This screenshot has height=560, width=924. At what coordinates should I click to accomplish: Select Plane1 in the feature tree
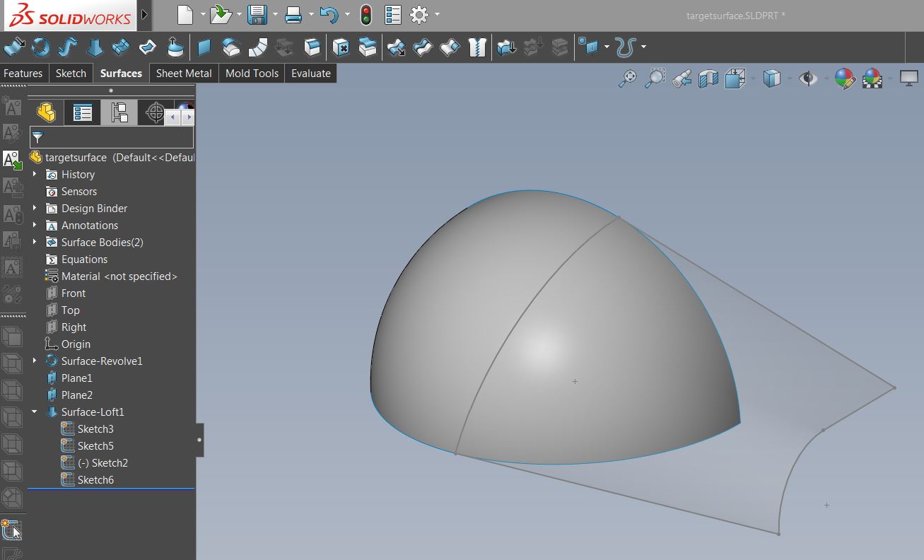tap(76, 378)
